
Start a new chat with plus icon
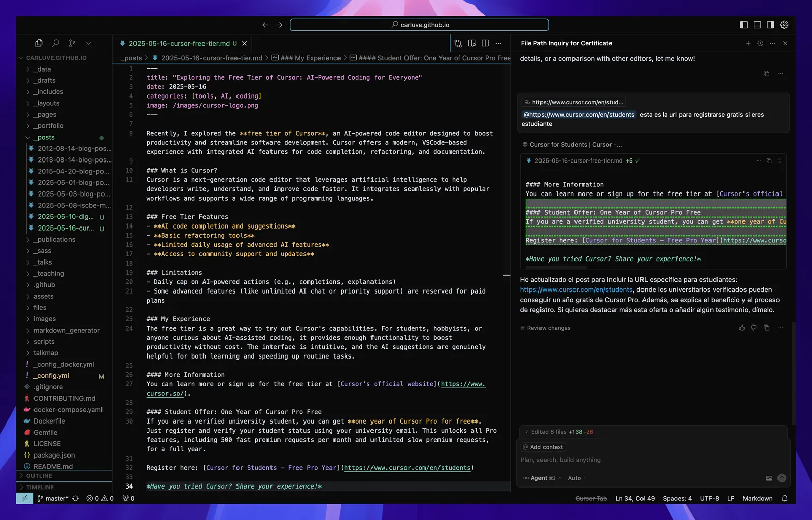pyautogui.click(x=748, y=43)
